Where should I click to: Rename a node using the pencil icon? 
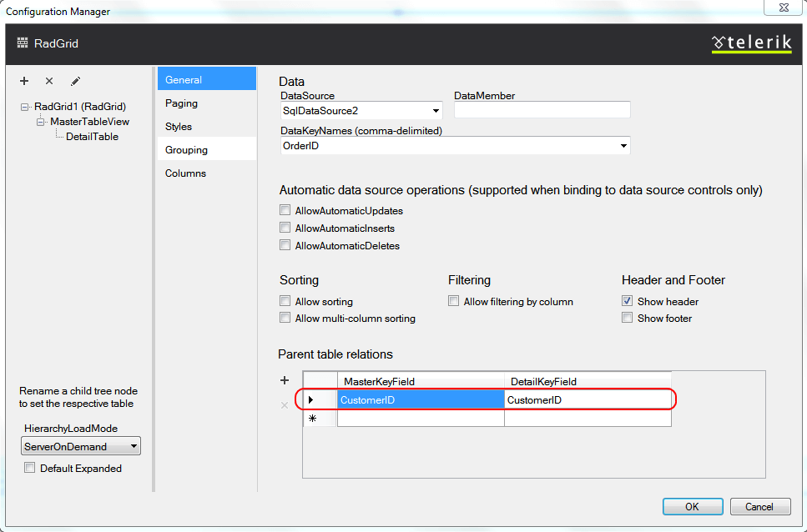pyautogui.click(x=74, y=81)
